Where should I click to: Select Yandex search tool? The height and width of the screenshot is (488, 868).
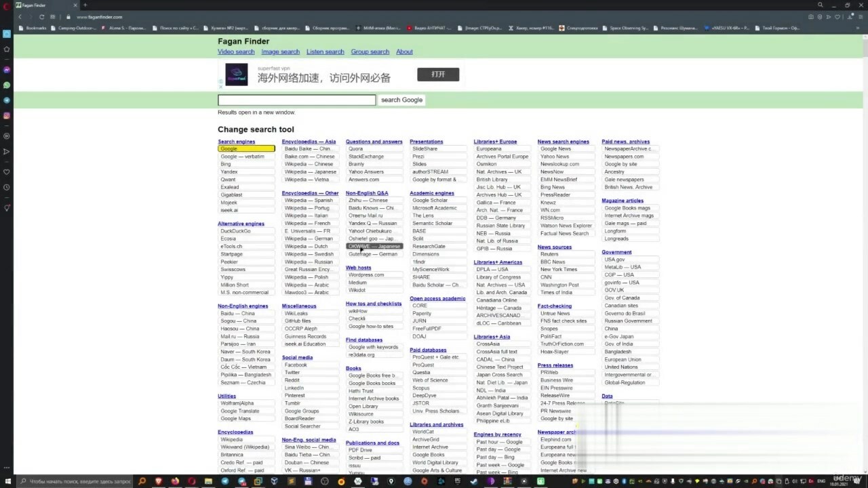(x=246, y=171)
